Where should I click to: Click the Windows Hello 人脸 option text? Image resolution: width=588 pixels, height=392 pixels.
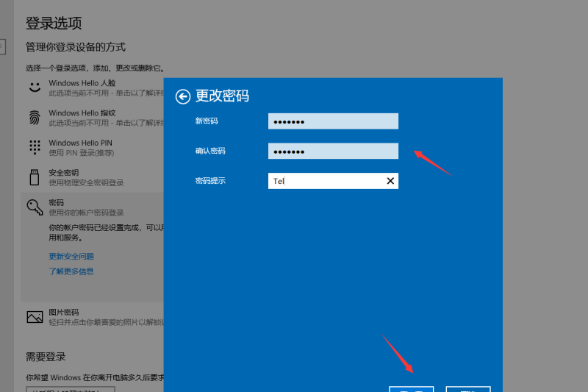tap(82, 83)
